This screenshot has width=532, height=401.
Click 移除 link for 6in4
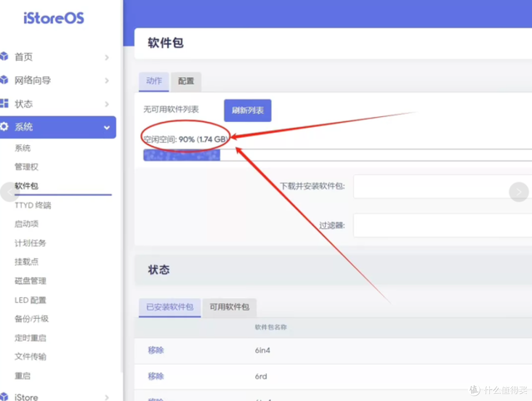[x=156, y=350]
